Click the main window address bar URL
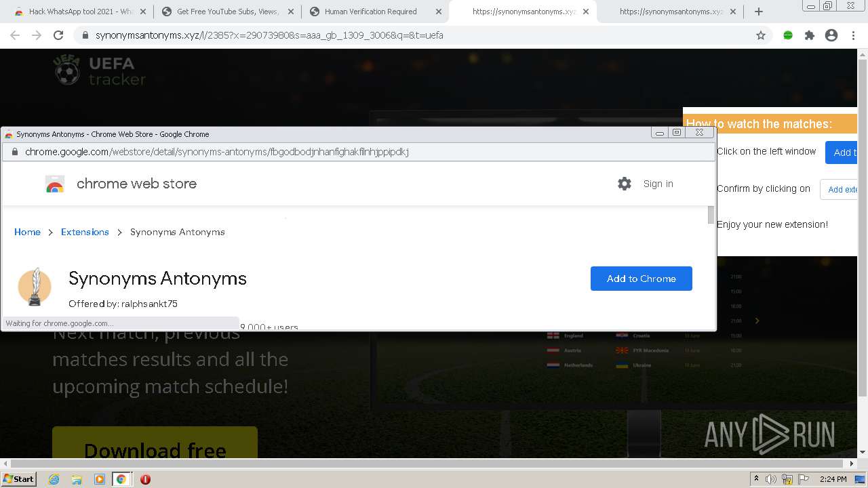868x488 pixels. (269, 35)
